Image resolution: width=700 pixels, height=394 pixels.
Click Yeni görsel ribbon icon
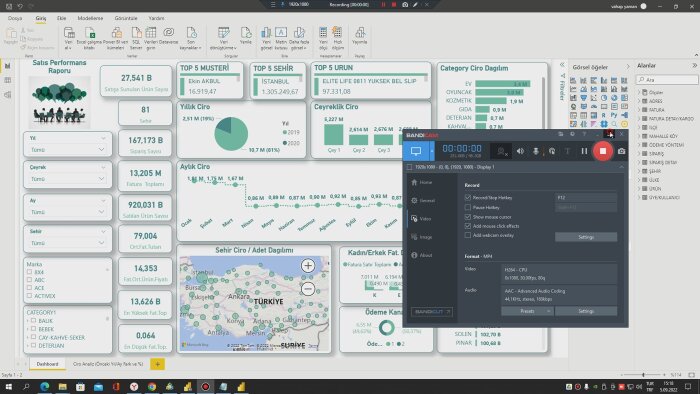tap(266, 38)
